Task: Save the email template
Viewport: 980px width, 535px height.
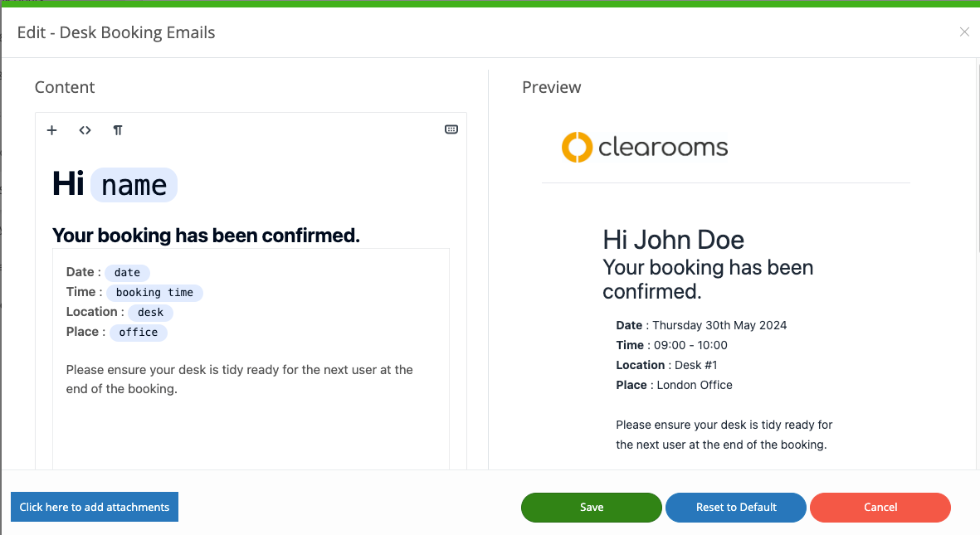Action: point(592,508)
